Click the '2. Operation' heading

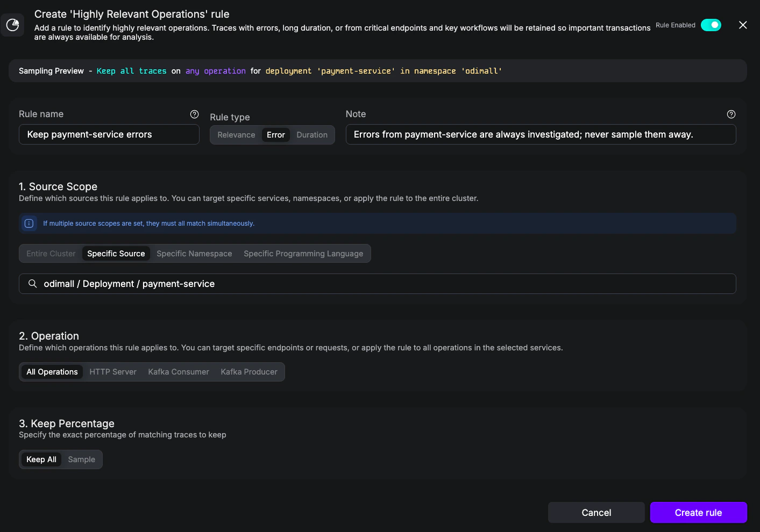pos(49,336)
